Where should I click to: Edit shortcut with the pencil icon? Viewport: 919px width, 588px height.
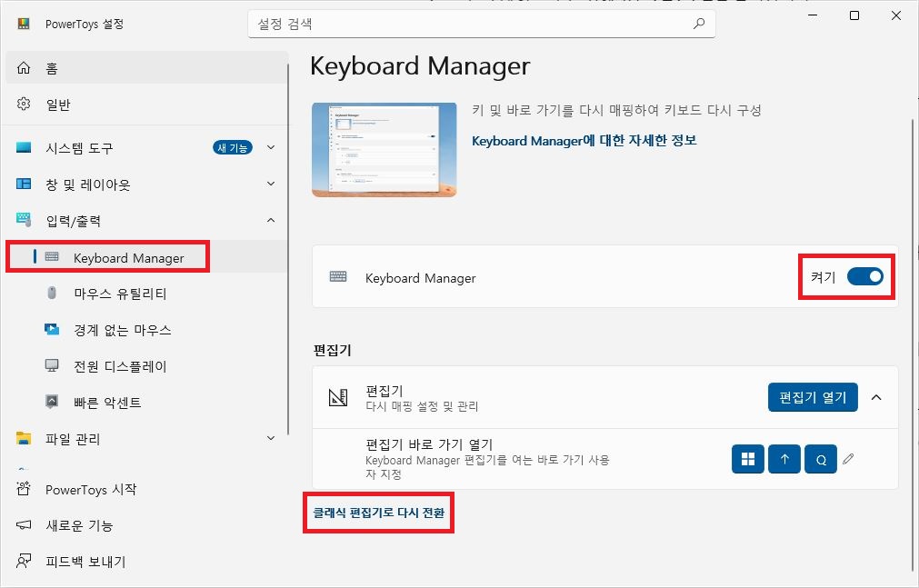tap(848, 459)
